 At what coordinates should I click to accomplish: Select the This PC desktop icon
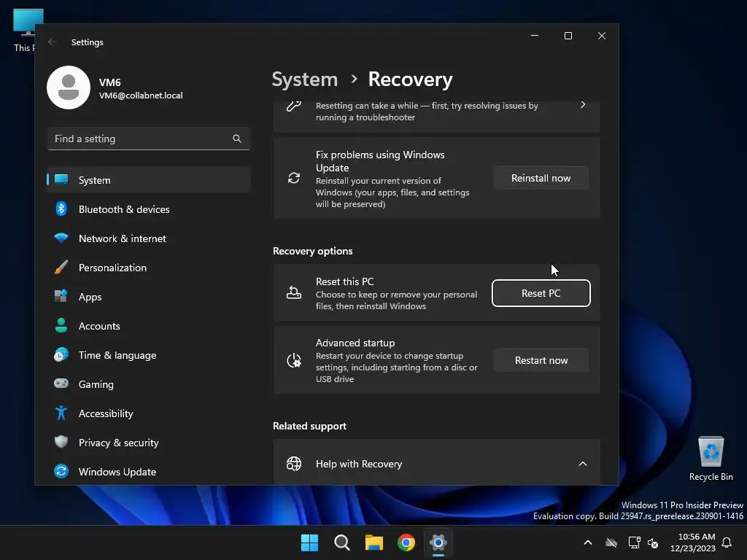coord(25,31)
